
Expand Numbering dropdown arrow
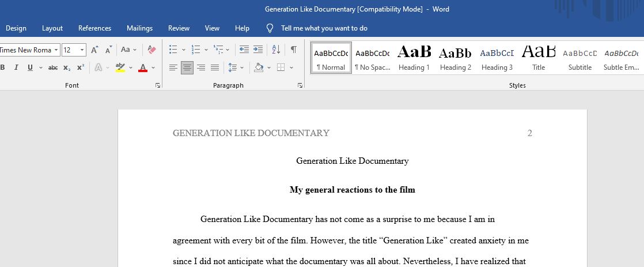[x=206, y=50]
